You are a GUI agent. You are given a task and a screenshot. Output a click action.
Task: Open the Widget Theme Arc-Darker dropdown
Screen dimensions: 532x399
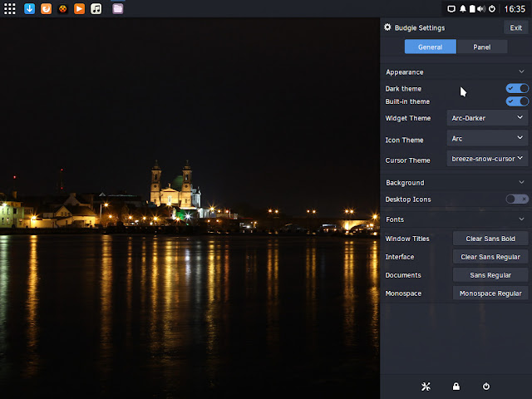(487, 118)
